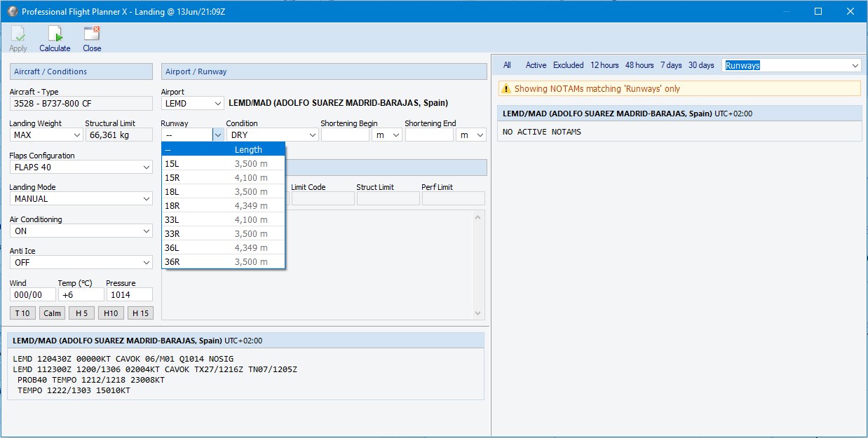Click results panel scrollbar up arrow
The width and height of the screenshot is (868, 438).
click(x=479, y=217)
